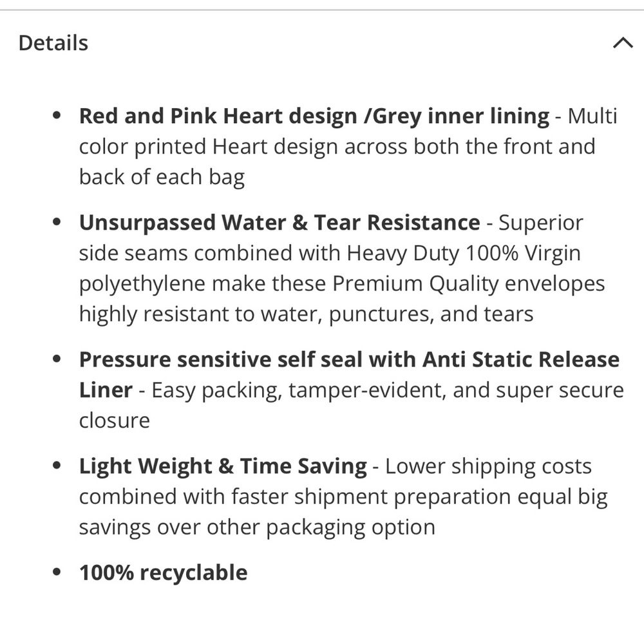The width and height of the screenshot is (644, 644).
Task: Select the Red and Pink Heart design heading
Action: [314, 116]
